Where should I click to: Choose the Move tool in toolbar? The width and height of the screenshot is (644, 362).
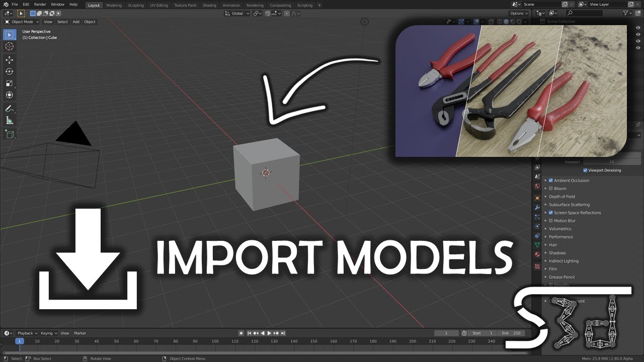pyautogui.click(x=9, y=60)
